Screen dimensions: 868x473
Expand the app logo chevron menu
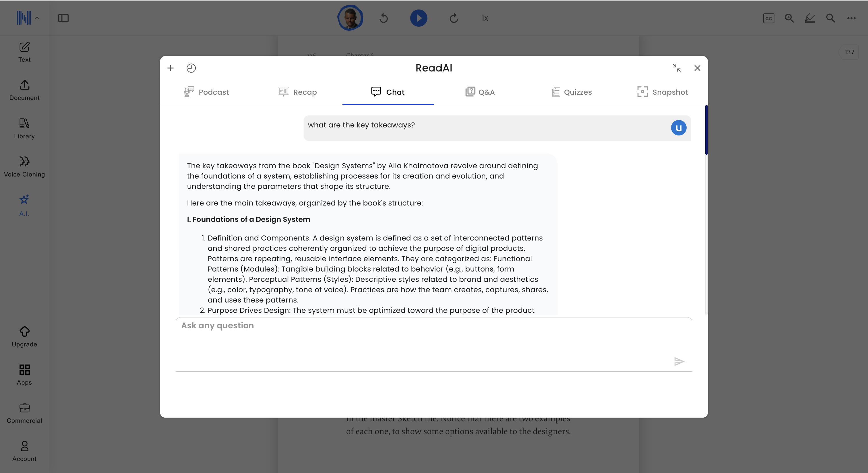37,18
